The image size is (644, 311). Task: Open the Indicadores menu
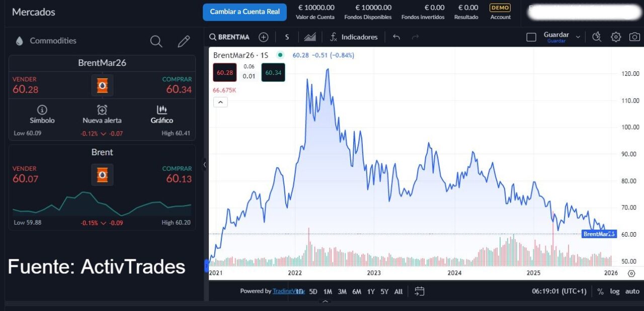(354, 37)
